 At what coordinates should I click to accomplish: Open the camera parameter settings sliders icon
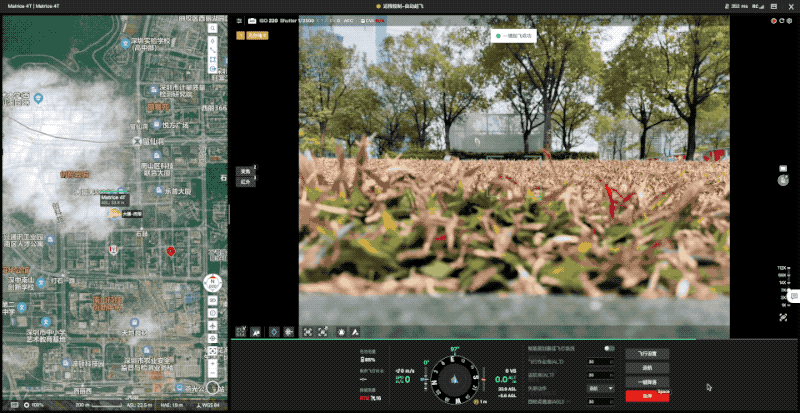point(239,20)
